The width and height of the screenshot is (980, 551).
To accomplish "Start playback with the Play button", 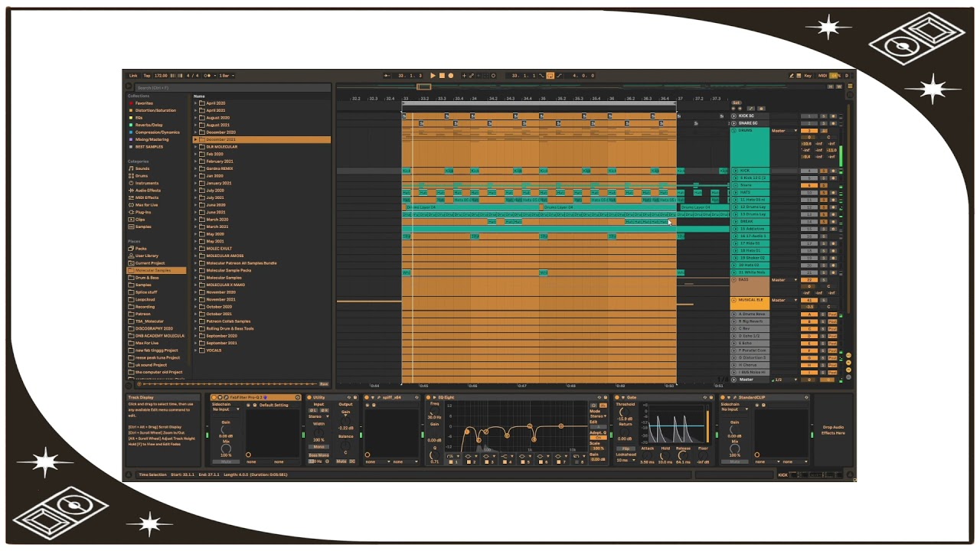I will click(433, 76).
